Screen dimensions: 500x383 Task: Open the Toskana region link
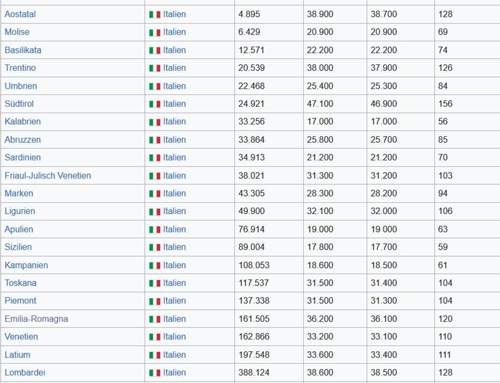20,283
